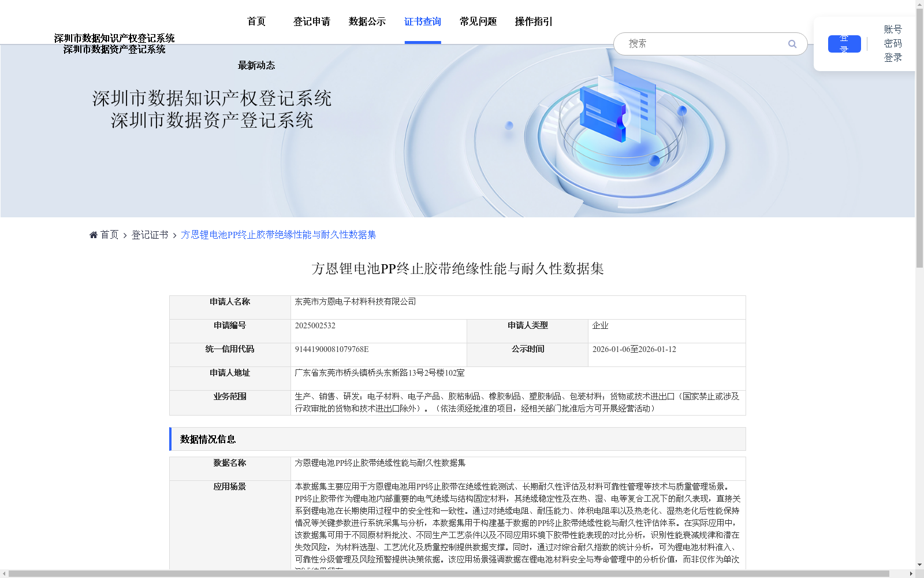This screenshot has height=578, width=924.
Task: Open 常见问题 menu item
Action: click(478, 21)
